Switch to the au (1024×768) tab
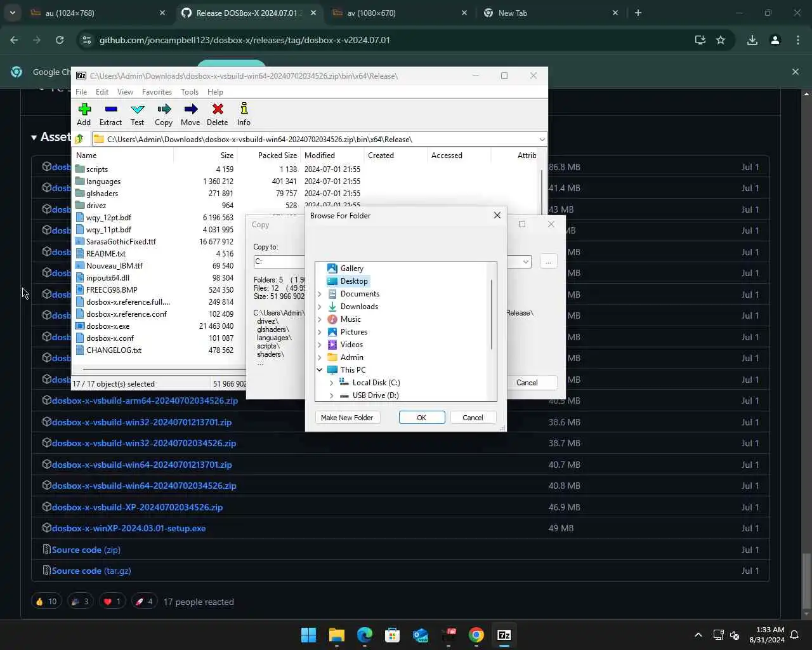 point(98,13)
